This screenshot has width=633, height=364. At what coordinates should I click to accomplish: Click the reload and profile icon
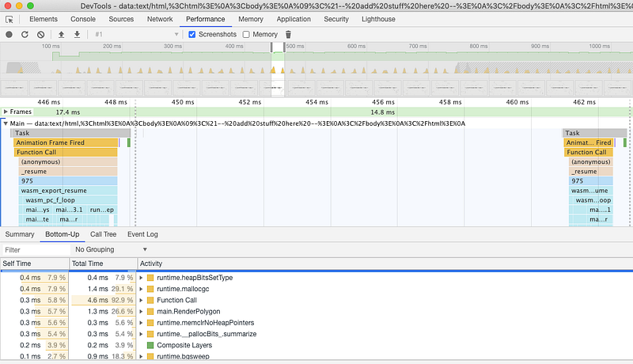(25, 35)
